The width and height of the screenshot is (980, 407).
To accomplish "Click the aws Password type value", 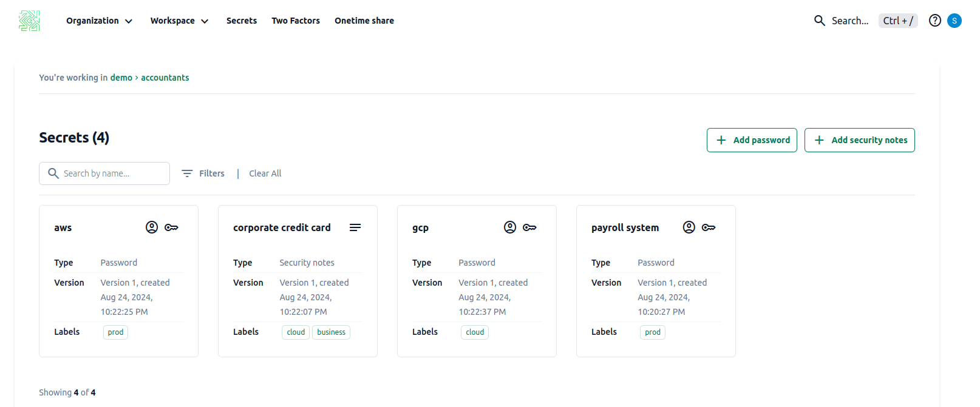I will (x=119, y=263).
